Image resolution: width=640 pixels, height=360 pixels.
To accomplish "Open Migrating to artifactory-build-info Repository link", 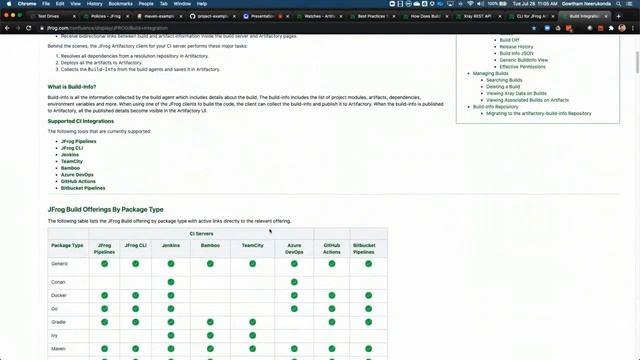I will point(539,113).
